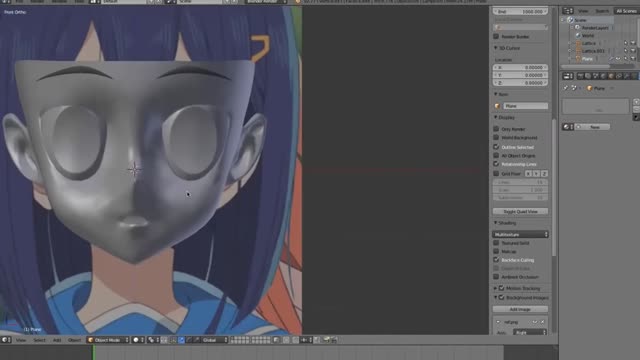640x360 pixels.
Task: Click the Scene icon in the outliner
Action: tap(570, 20)
